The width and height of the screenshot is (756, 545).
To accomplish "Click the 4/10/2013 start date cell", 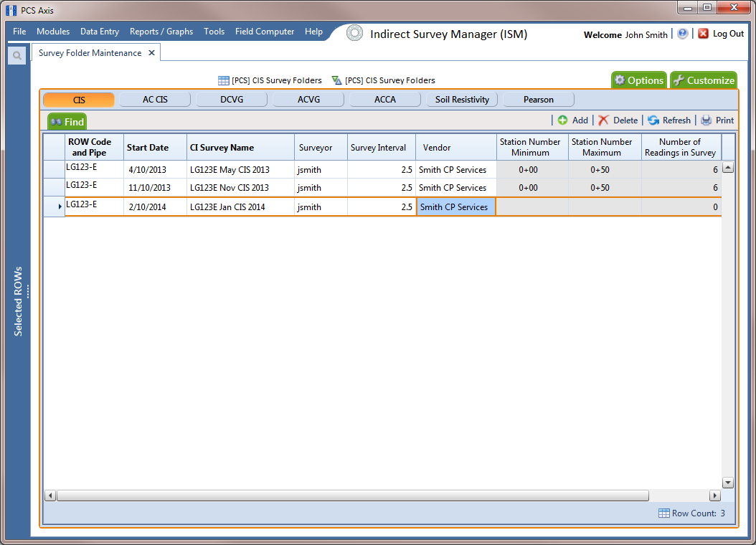I will pyautogui.click(x=155, y=170).
